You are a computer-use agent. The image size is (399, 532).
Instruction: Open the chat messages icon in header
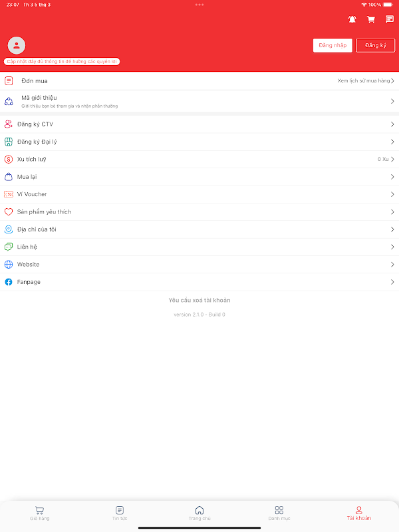coord(390,19)
